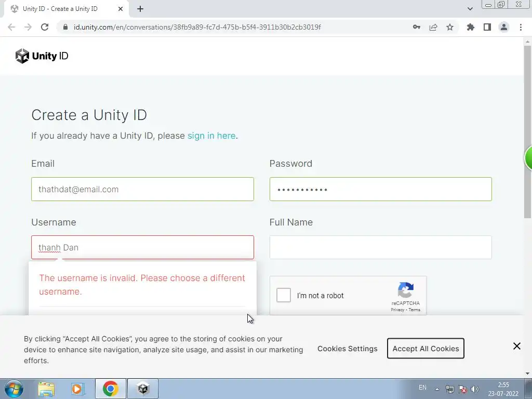
Task: Click the page vertical scrollbar thumb
Action: pyautogui.click(x=528, y=131)
